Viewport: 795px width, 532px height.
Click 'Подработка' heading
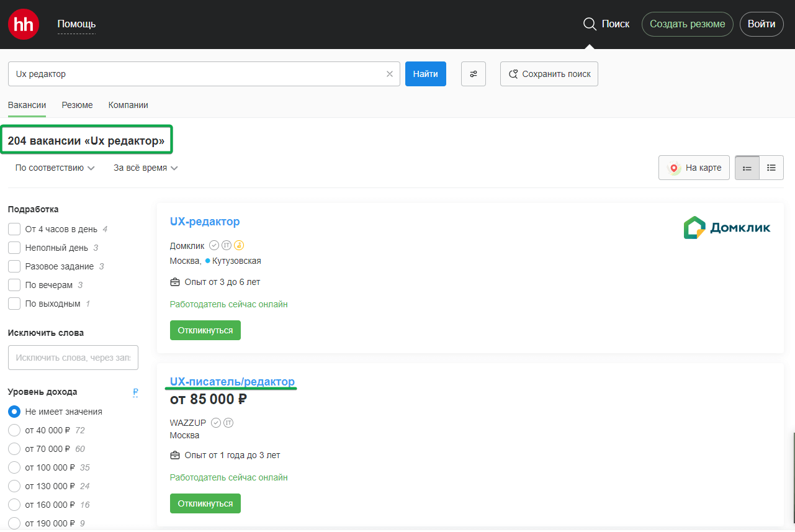[34, 209]
